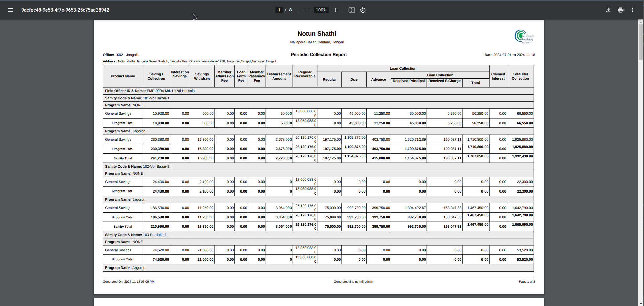The height and width of the screenshot is (306, 644).
Task: Edit the 100% zoom level field
Action: coord(321,10)
